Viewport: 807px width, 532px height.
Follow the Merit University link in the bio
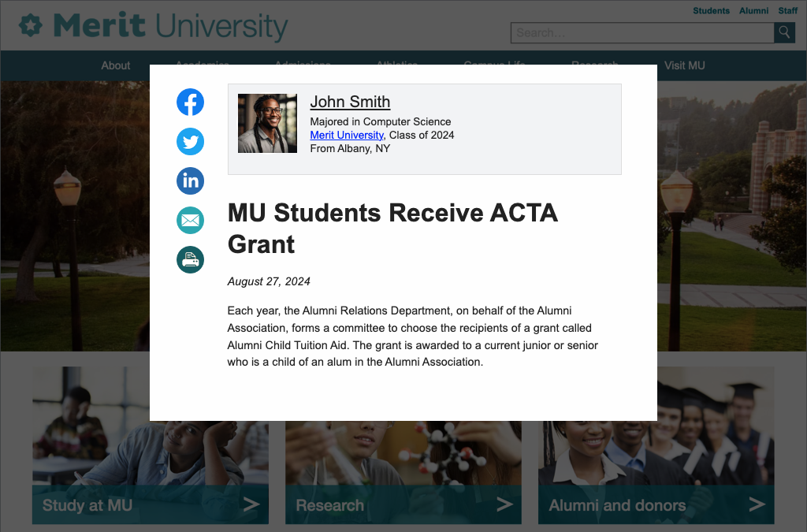(346, 135)
